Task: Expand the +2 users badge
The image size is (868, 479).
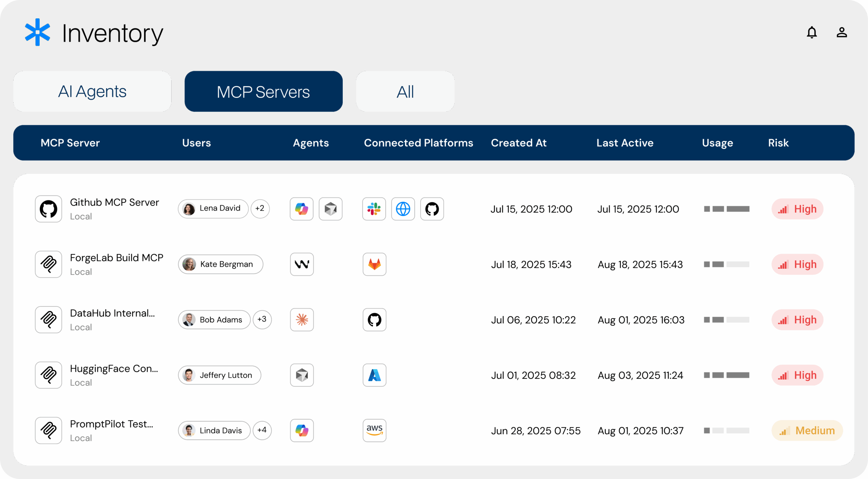Action: (x=260, y=208)
